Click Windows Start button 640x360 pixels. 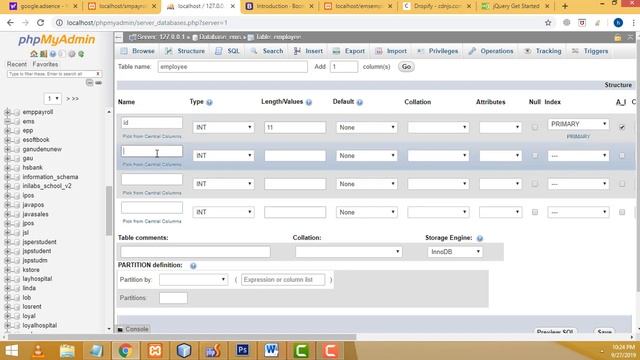coord(11,350)
